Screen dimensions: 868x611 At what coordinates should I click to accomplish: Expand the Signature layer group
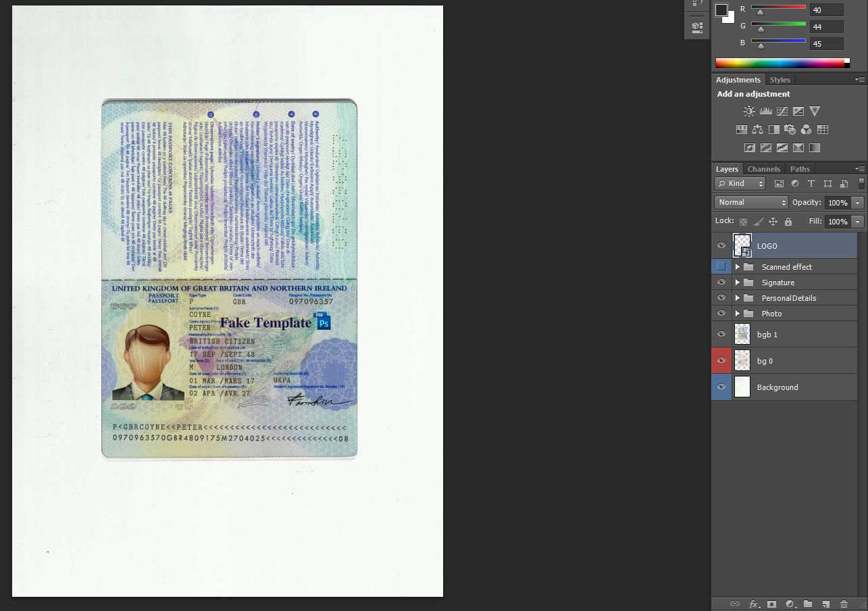click(737, 282)
